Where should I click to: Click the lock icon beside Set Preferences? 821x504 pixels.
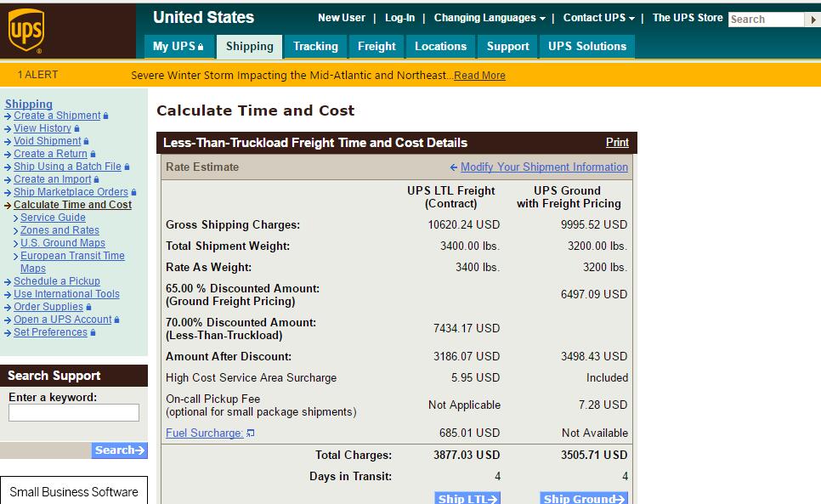(x=93, y=332)
